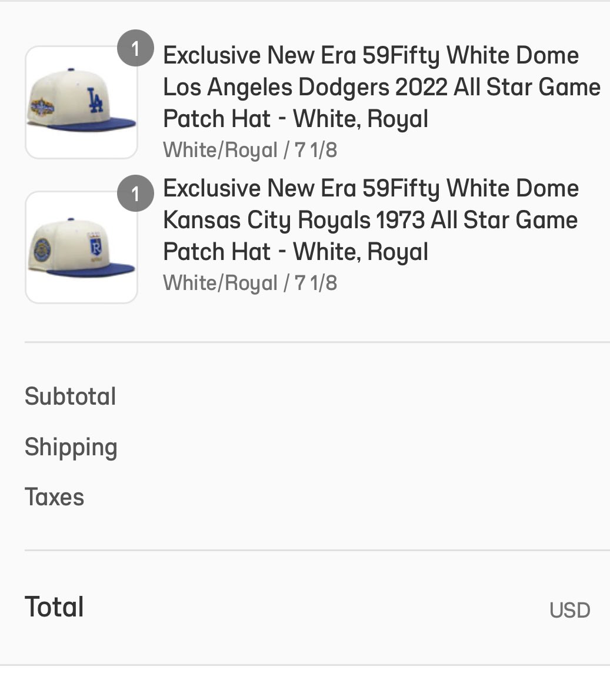The height and width of the screenshot is (700, 610).
Task: Click the LA logo on the Dodgers hat
Action: (x=95, y=100)
